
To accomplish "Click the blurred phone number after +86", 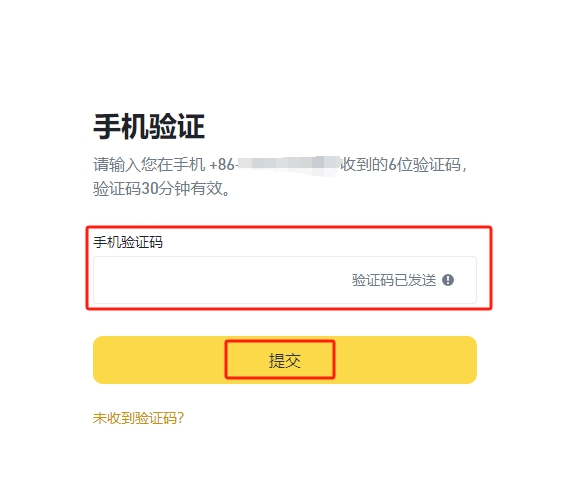I will (x=288, y=165).
